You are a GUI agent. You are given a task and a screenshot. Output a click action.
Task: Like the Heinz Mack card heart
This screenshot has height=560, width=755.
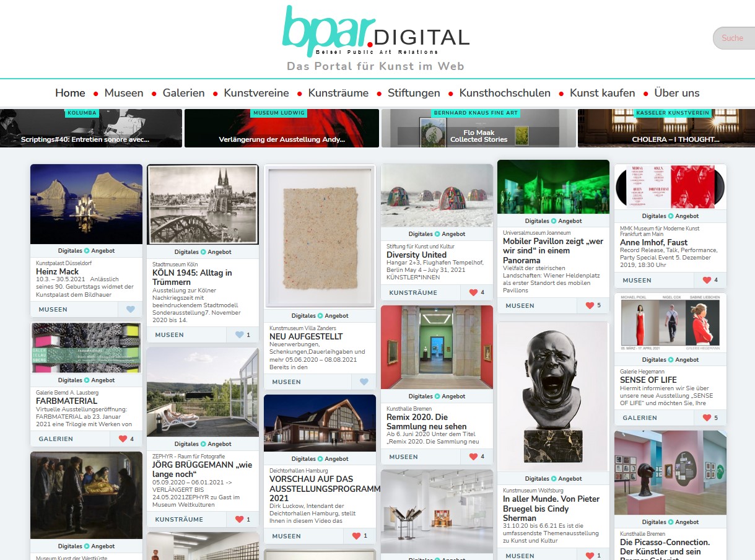tap(130, 310)
